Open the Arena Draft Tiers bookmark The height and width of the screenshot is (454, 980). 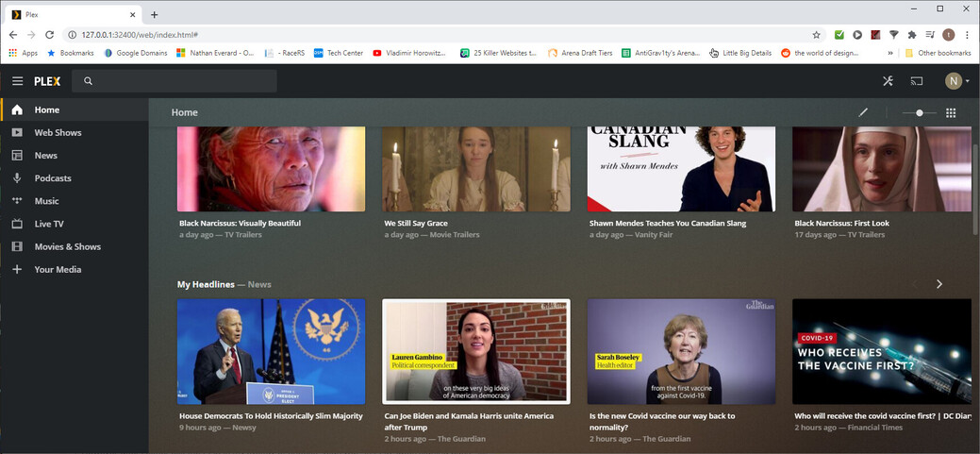(x=580, y=53)
